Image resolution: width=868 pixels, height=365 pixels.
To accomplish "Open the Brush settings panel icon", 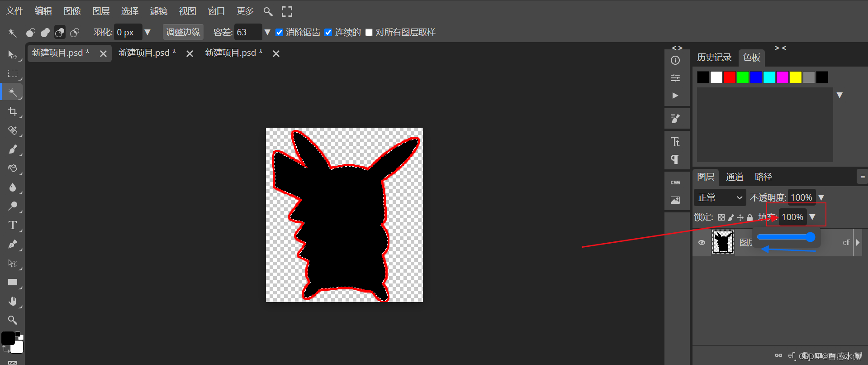I will (675, 119).
